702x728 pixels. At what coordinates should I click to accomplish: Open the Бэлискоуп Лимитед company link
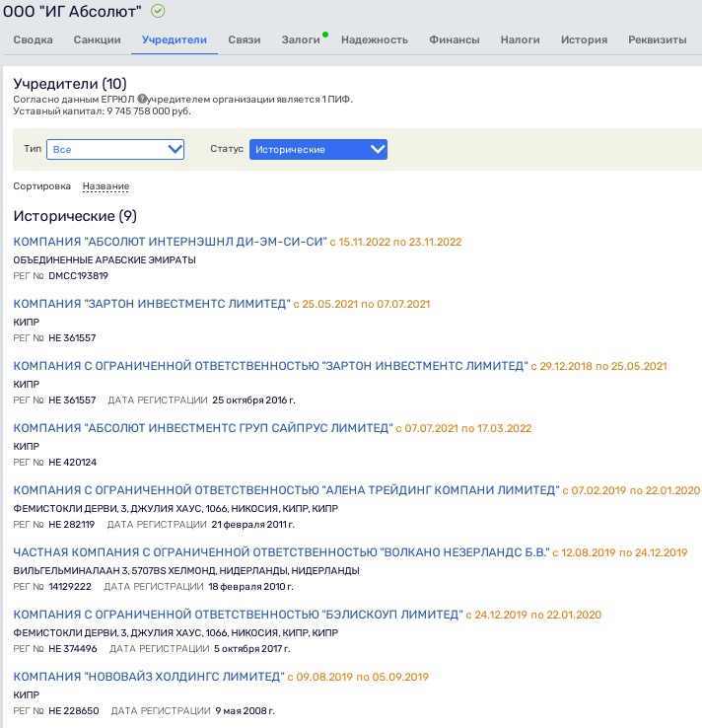tap(238, 616)
